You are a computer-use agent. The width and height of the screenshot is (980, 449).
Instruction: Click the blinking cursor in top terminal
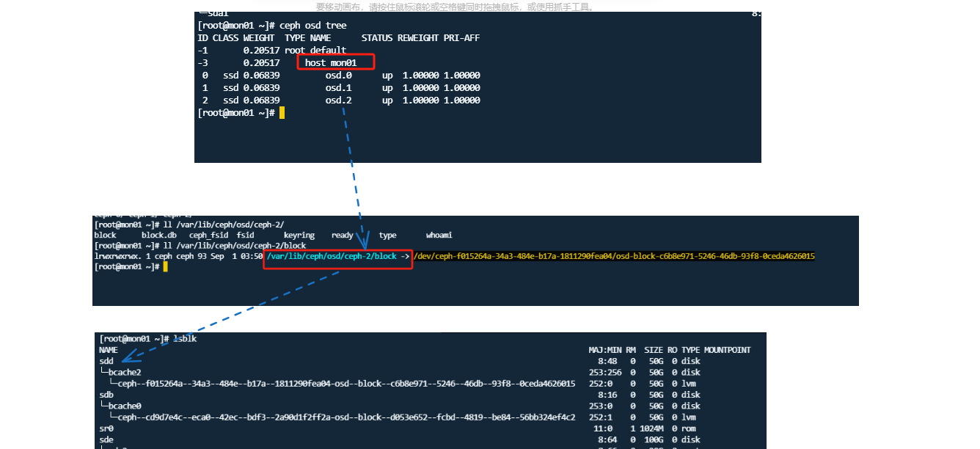[281, 112]
